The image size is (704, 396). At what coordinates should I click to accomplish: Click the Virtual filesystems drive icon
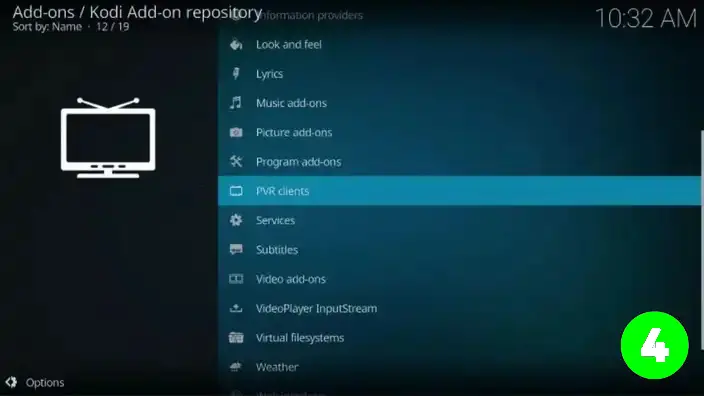click(x=236, y=338)
